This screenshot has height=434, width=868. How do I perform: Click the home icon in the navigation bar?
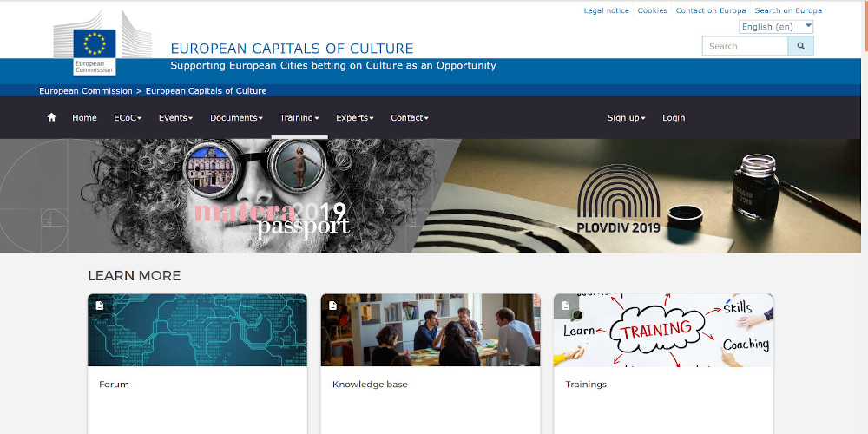click(51, 117)
